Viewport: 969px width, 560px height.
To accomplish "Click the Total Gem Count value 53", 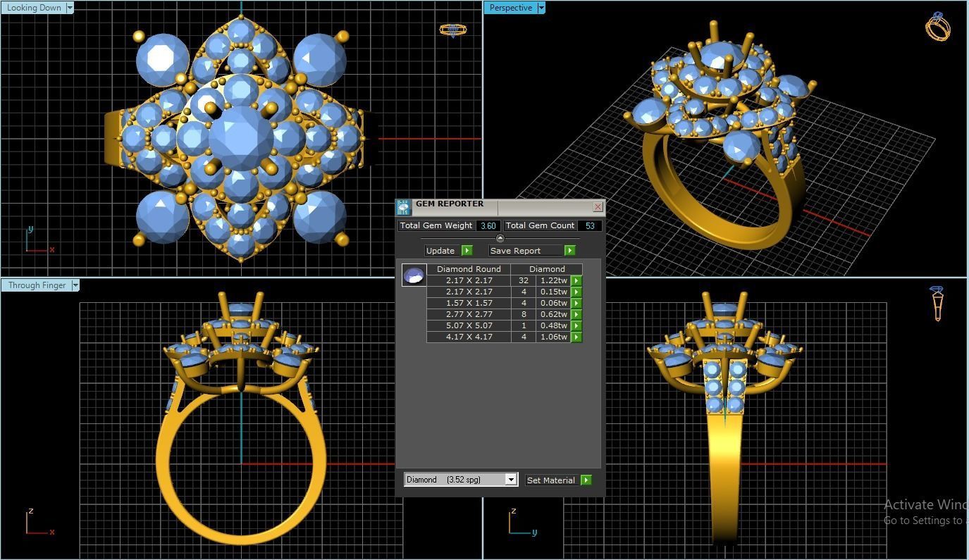I will point(590,225).
